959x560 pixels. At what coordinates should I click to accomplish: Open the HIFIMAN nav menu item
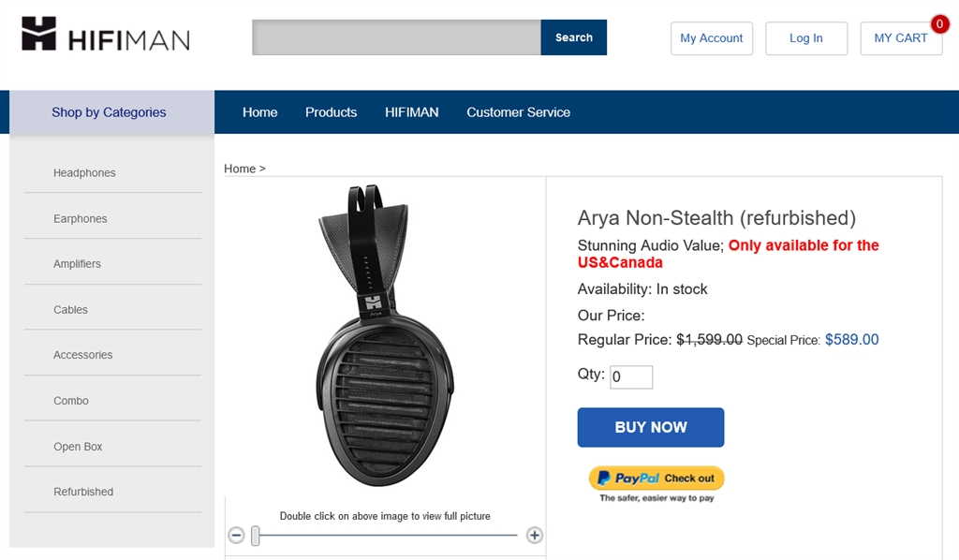point(411,112)
